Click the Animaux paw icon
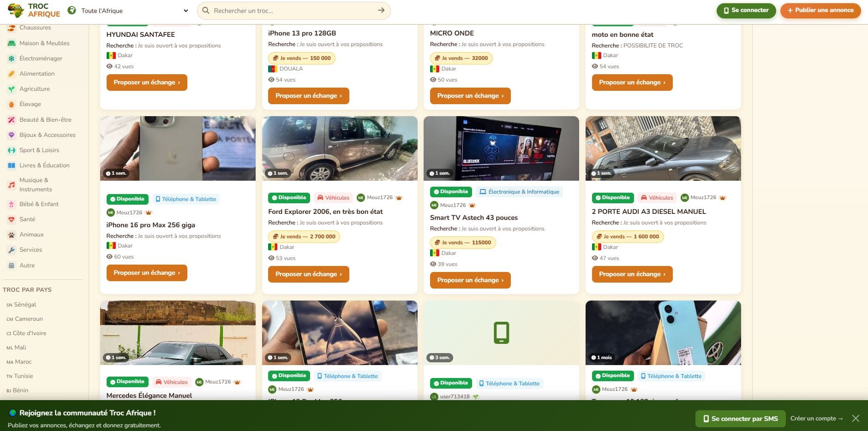The image size is (868, 431). pyautogui.click(x=12, y=235)
